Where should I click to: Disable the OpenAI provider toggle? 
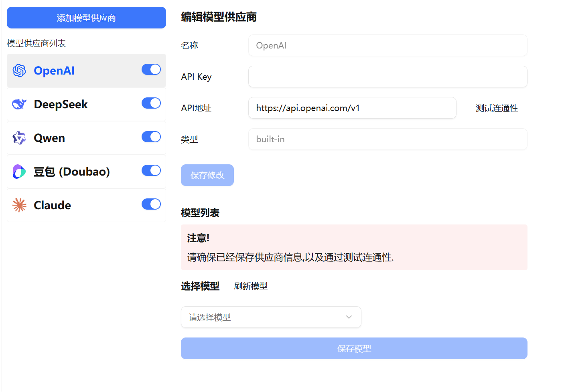coord(151,70)
